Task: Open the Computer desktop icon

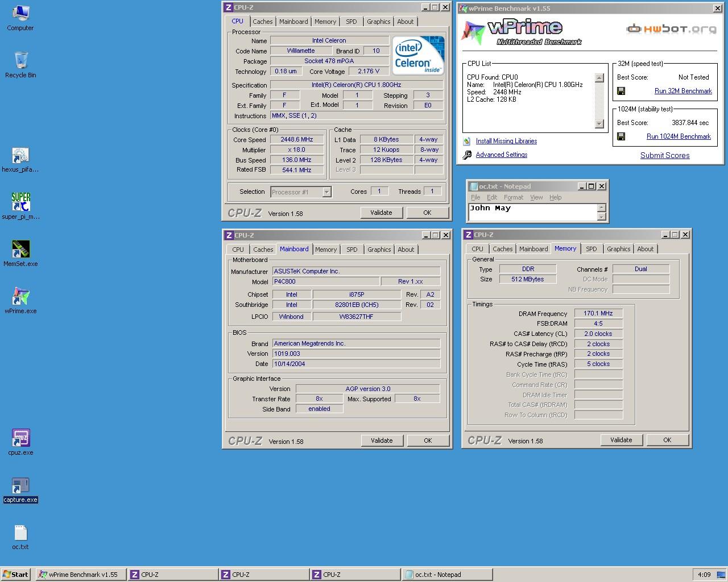Action: click(20, 18)
